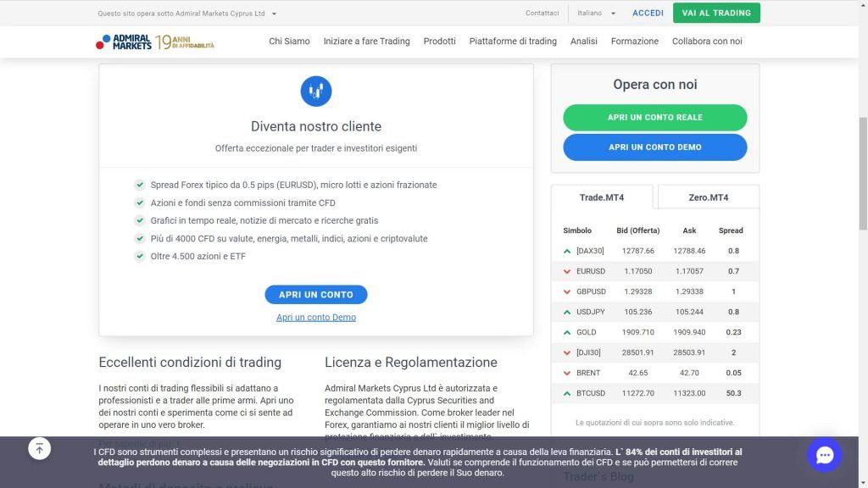Open the Formazione menu
Viewport: 868px width, 488px height.
635,41
